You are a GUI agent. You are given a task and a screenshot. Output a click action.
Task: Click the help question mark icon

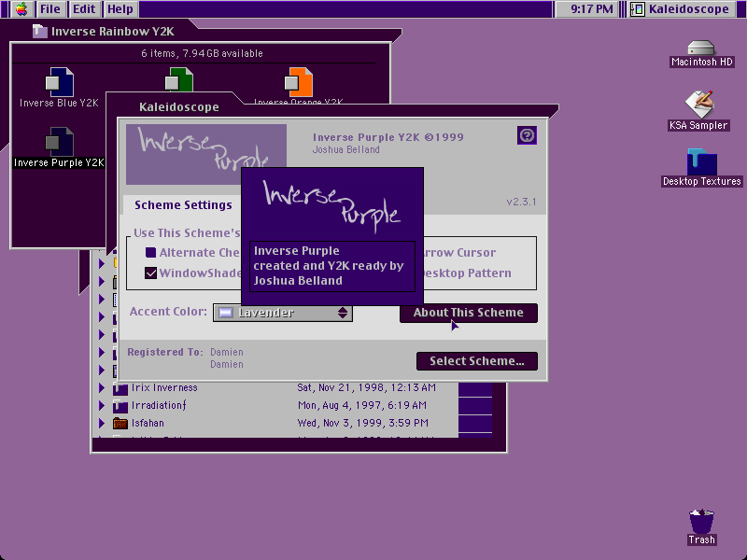click(527, 135)
